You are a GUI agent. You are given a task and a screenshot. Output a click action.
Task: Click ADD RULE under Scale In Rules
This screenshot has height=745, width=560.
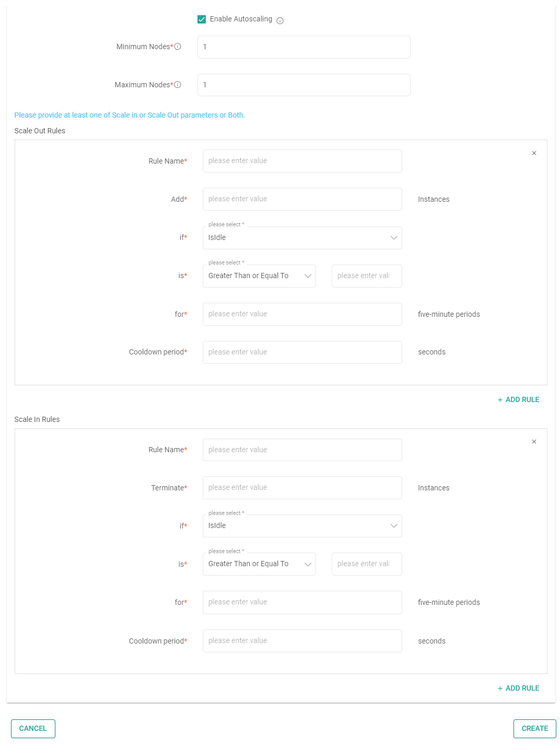[522, 688]
